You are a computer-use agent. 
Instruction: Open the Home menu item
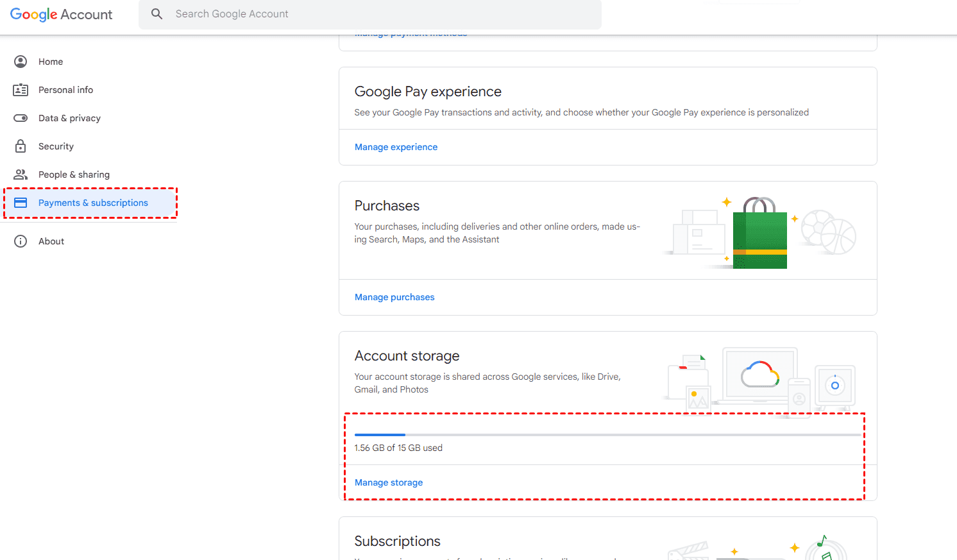coord(51,62)
